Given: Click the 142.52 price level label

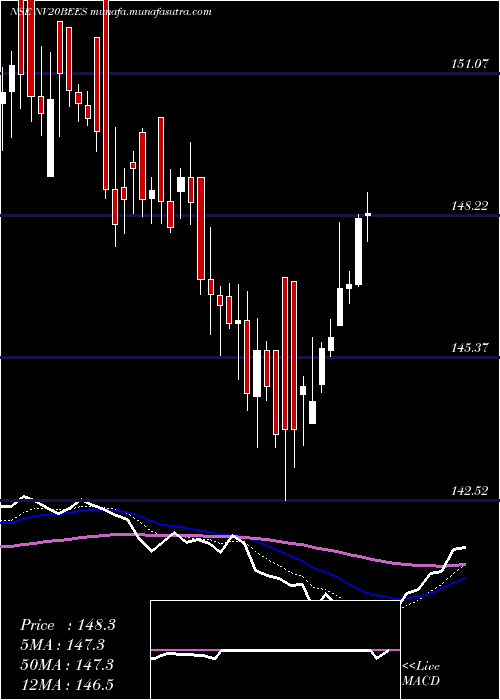Looking at the screenshot, I should click(x=470, y=491).
